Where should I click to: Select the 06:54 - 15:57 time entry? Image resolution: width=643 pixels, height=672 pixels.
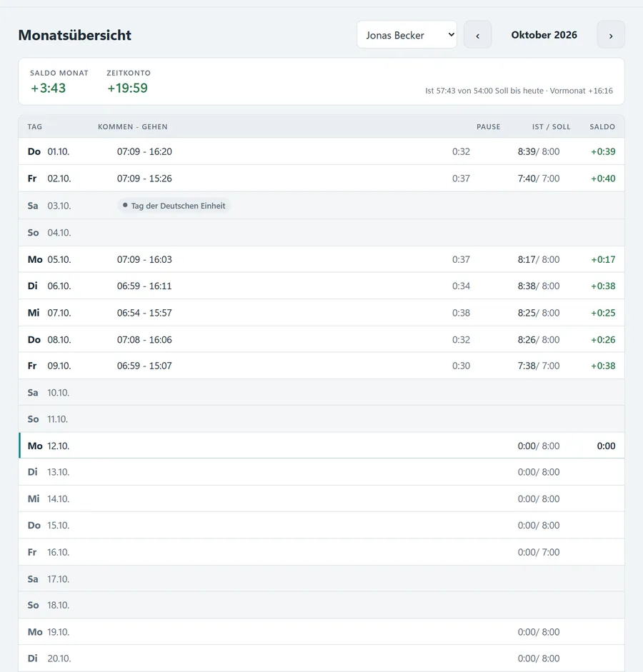pos(144,314)
